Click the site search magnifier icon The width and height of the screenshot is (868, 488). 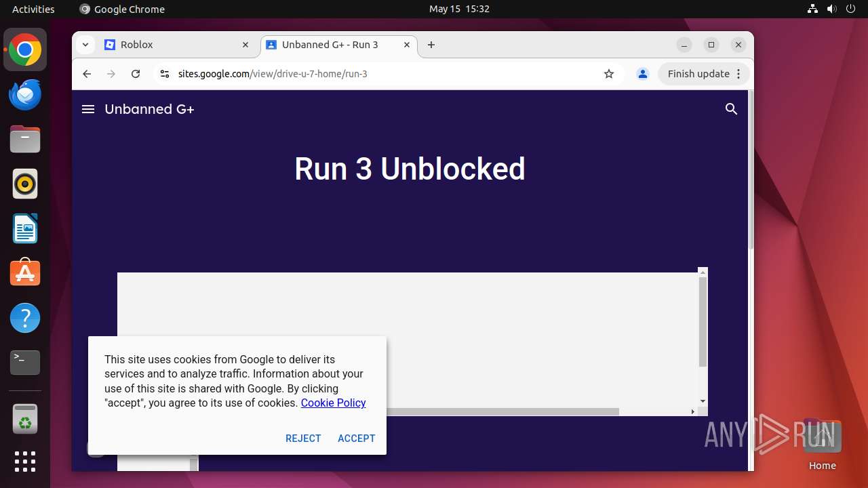[731, 109]
